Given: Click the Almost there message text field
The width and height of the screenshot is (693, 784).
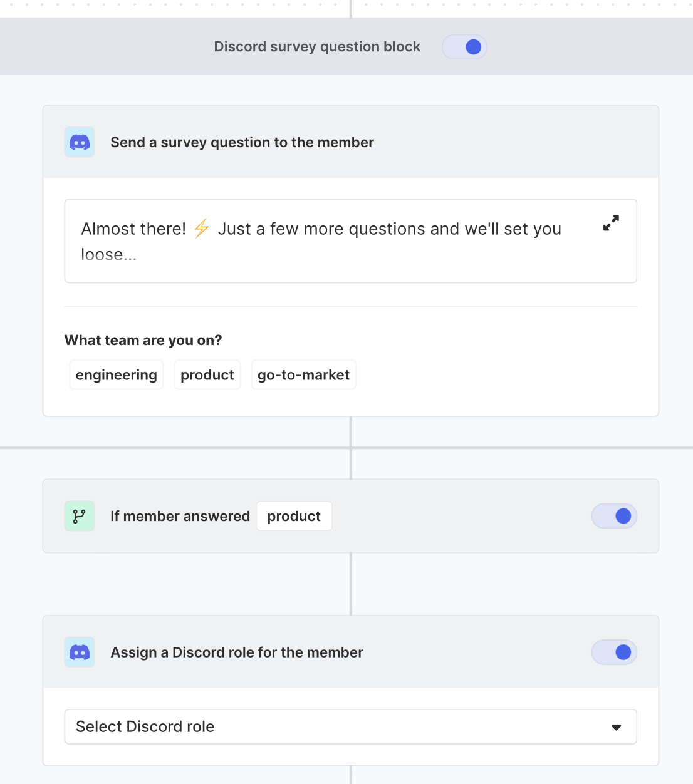Looking at the screenshot, I should click(x=326, y=241).
